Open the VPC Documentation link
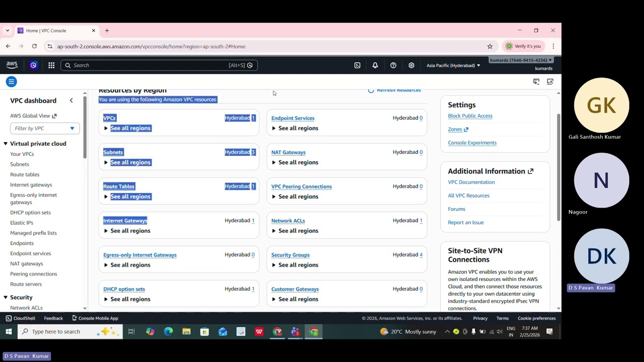 pyautogui.click(x=471, y=182)
